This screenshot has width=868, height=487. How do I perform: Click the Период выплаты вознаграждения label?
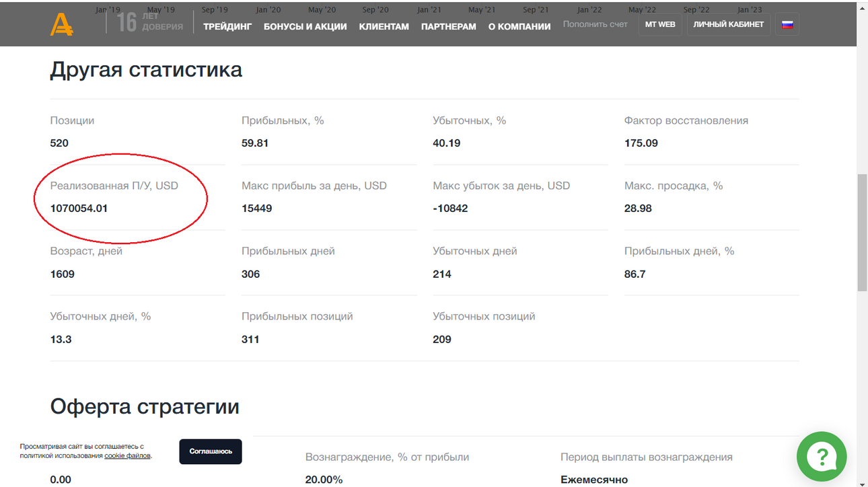(647, 457)
